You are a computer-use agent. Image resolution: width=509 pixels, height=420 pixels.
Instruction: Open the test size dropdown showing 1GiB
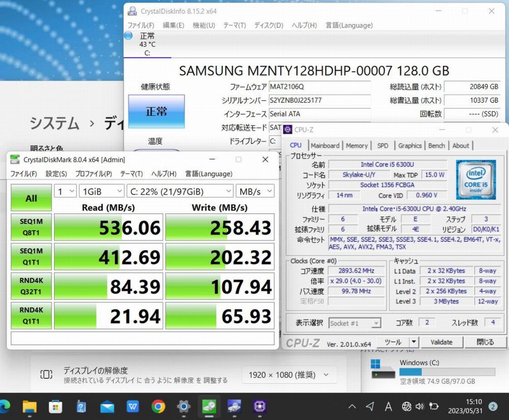pos(102,191)
